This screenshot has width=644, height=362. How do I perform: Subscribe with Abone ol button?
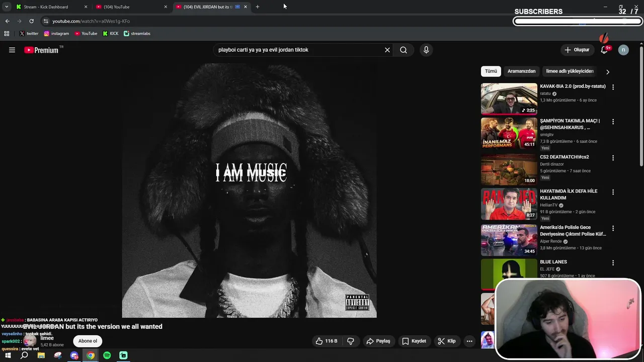click(88, 341)
